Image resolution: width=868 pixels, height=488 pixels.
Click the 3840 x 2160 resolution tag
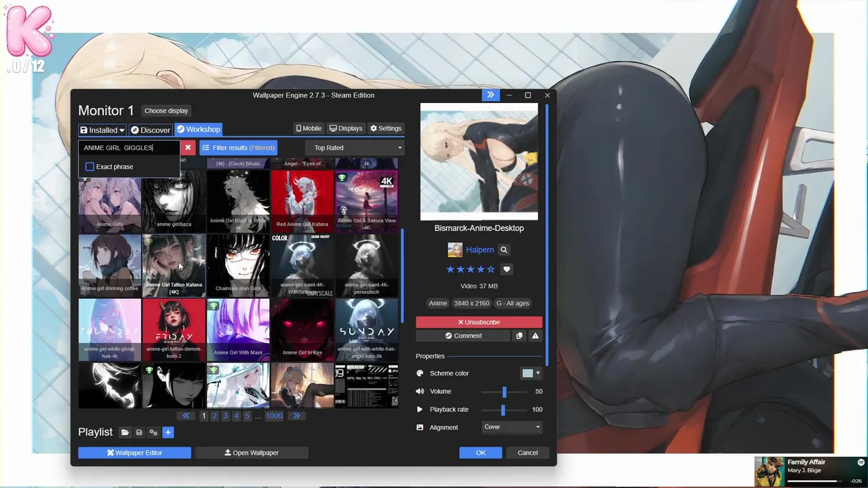click(x=471, y=304)
